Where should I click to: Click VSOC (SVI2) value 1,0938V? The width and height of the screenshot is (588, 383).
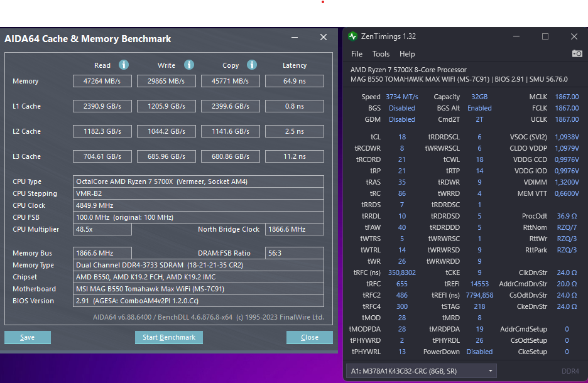567,137
